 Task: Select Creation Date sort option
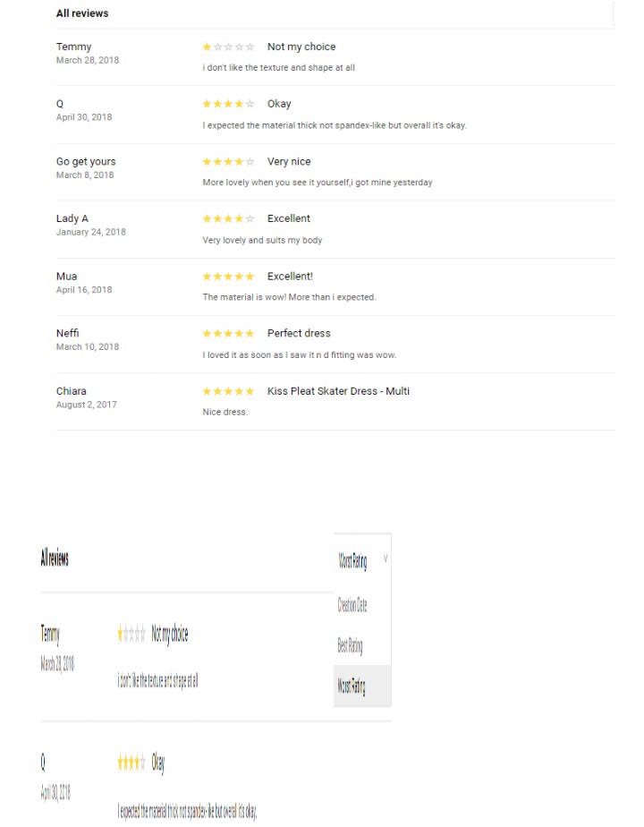(x=352, y=604)
